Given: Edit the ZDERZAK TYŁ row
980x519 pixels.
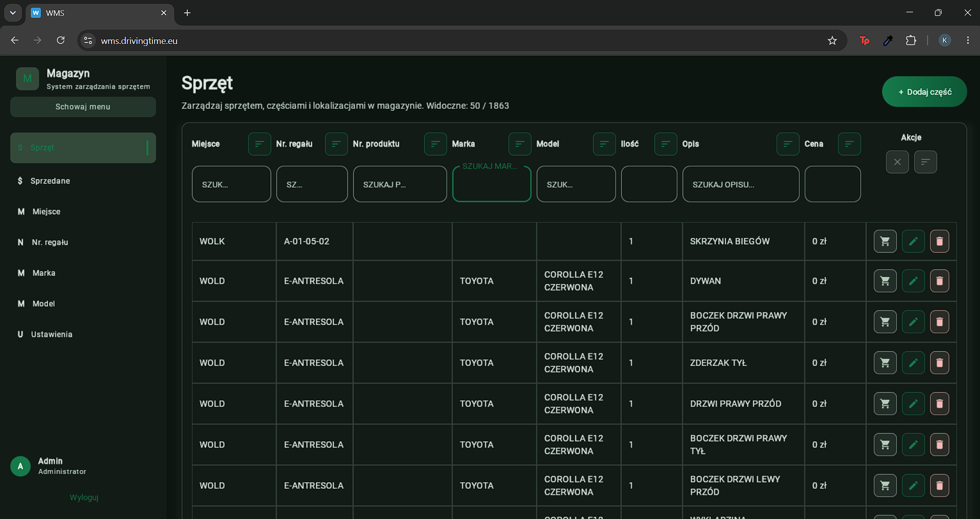Looking at the screenshot, I should point(913,363).
